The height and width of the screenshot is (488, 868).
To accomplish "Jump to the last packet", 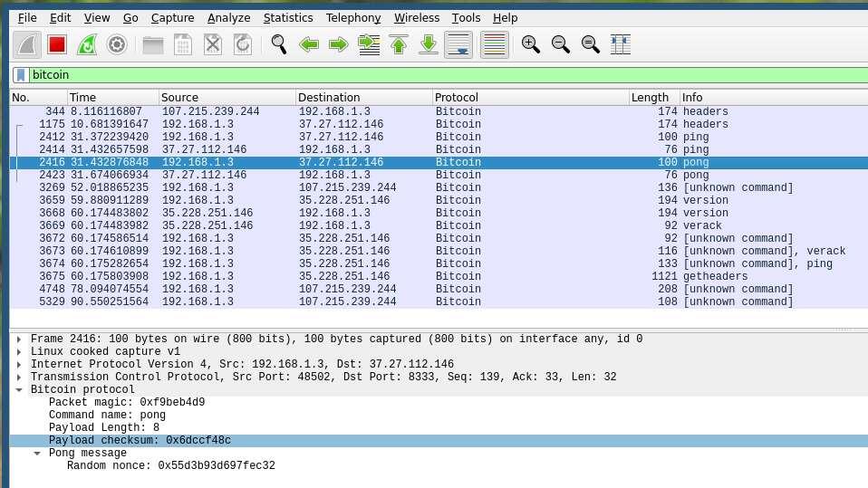I will click(x=429, y=45).
